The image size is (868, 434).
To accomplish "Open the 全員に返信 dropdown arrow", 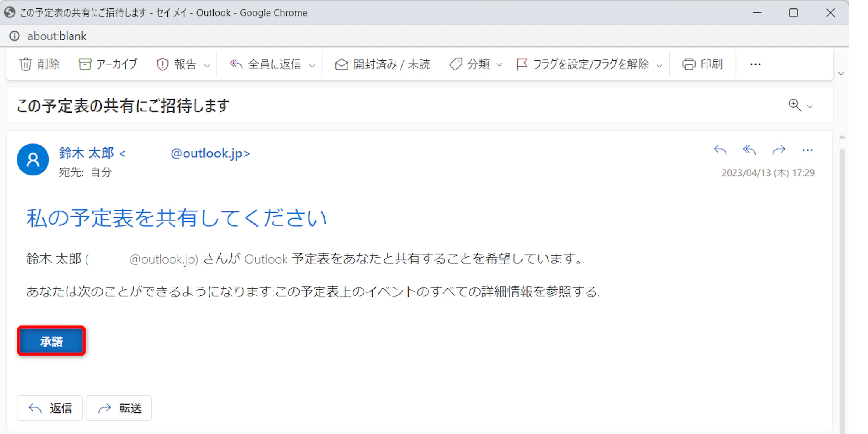I will 312,65.
